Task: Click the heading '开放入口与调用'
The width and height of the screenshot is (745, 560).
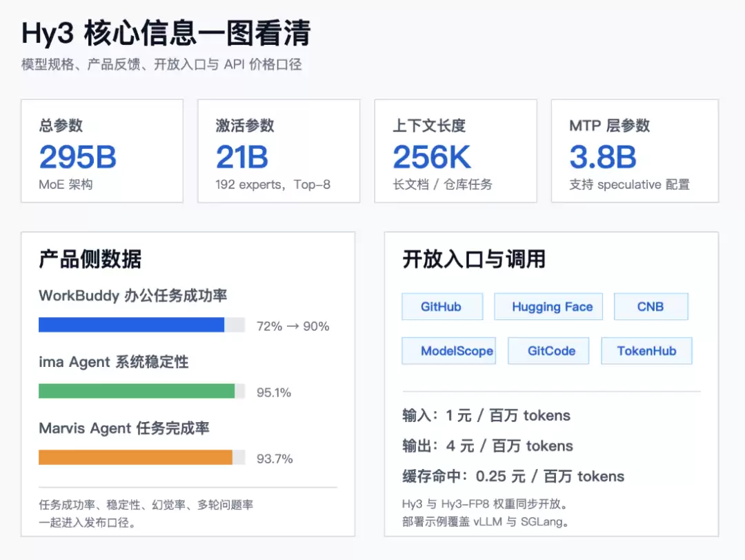Action: click(474, 259)
